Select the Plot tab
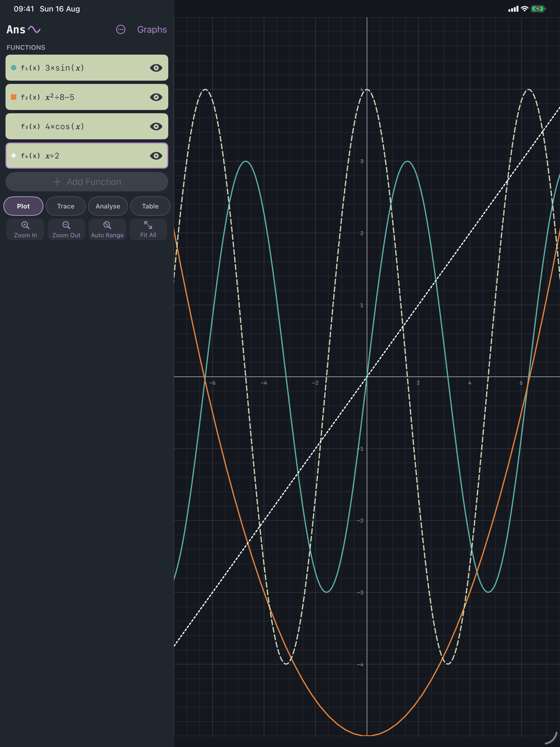 [x=23, y=206]
